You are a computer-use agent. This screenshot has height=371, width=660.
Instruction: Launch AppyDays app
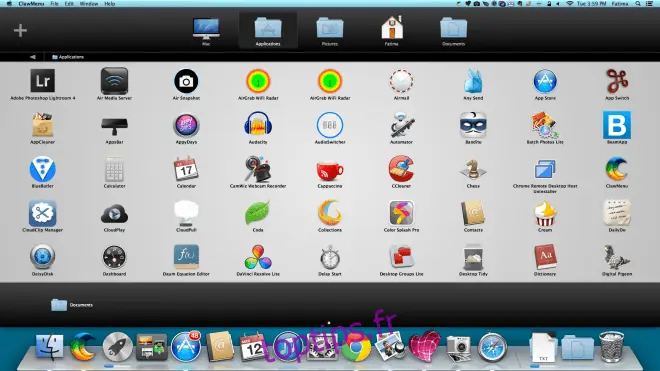pyautogui.click(x=186, y=125)
